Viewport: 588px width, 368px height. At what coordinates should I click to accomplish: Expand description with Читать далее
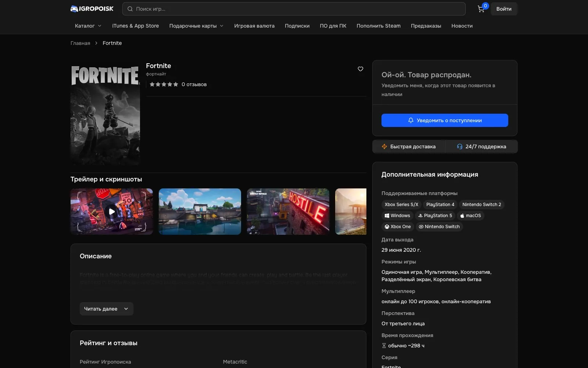click(x=107, y=309)
